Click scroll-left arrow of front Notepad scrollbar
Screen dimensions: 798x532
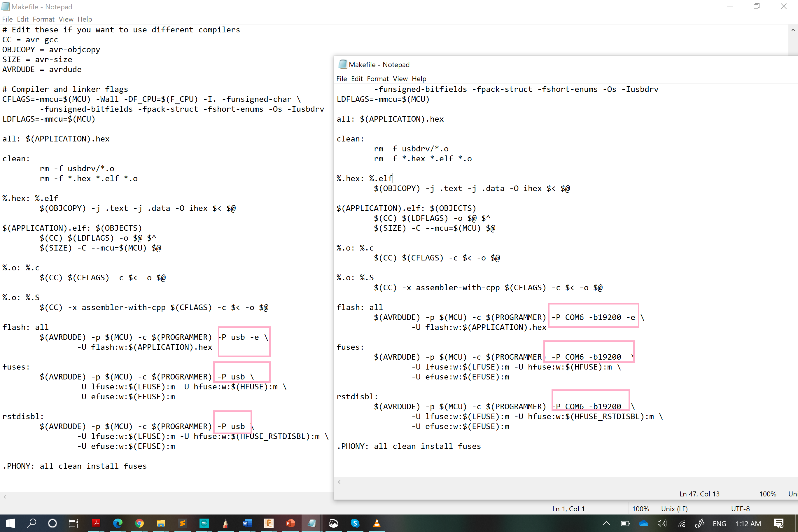pyautogui.click(x=339, y=482)
